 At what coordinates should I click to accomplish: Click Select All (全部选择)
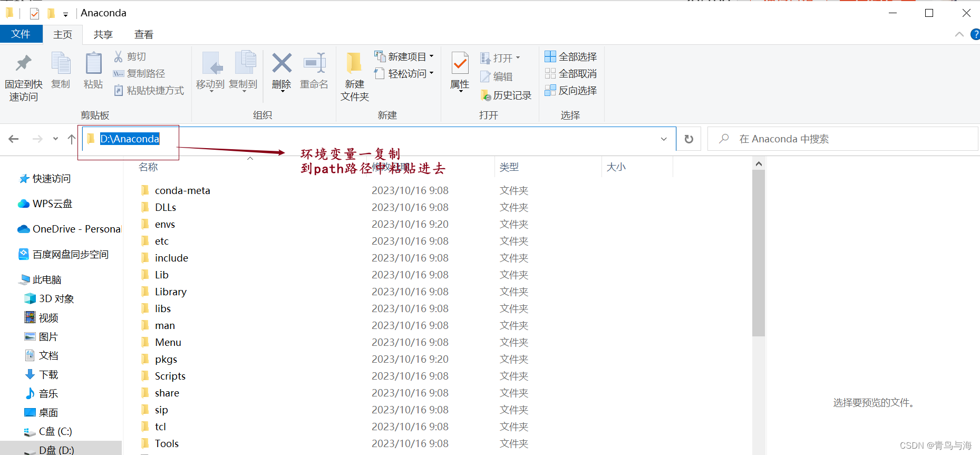571,56
